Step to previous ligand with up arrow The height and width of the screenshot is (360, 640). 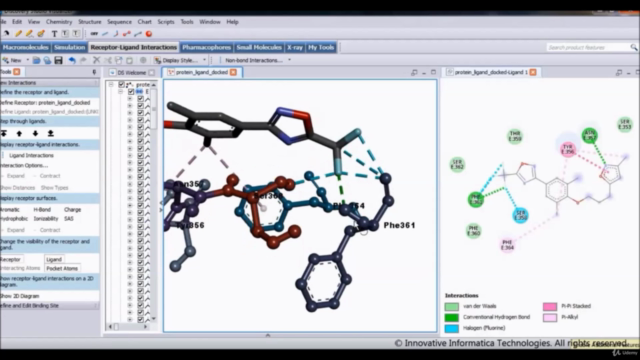click(19, 133)
